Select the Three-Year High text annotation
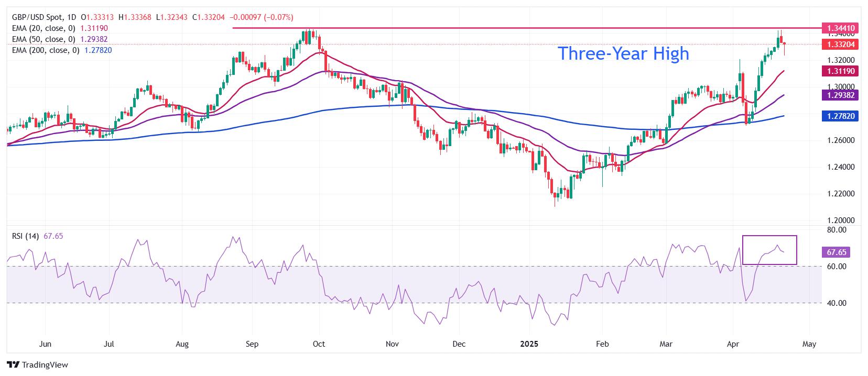The image size is (868, 376). tap(623, 53)
